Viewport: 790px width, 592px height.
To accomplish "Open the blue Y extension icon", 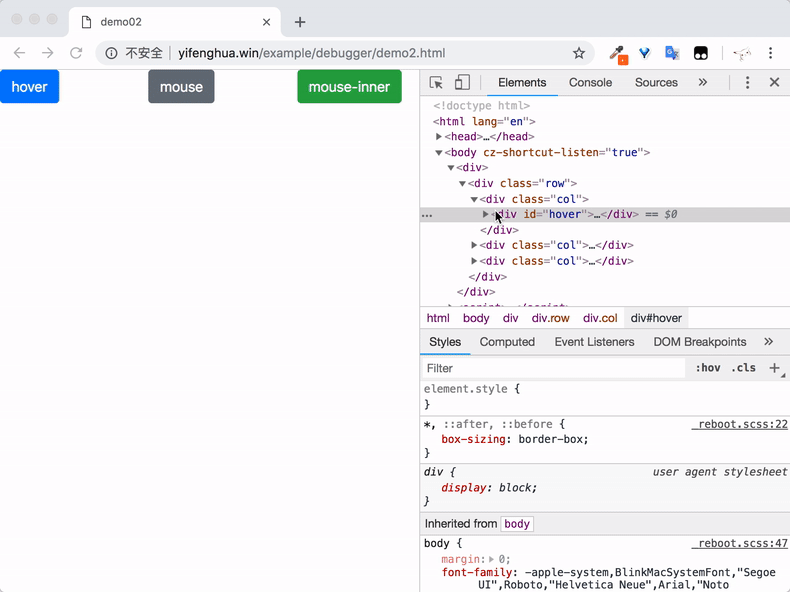I will click(x=644, y=53).
